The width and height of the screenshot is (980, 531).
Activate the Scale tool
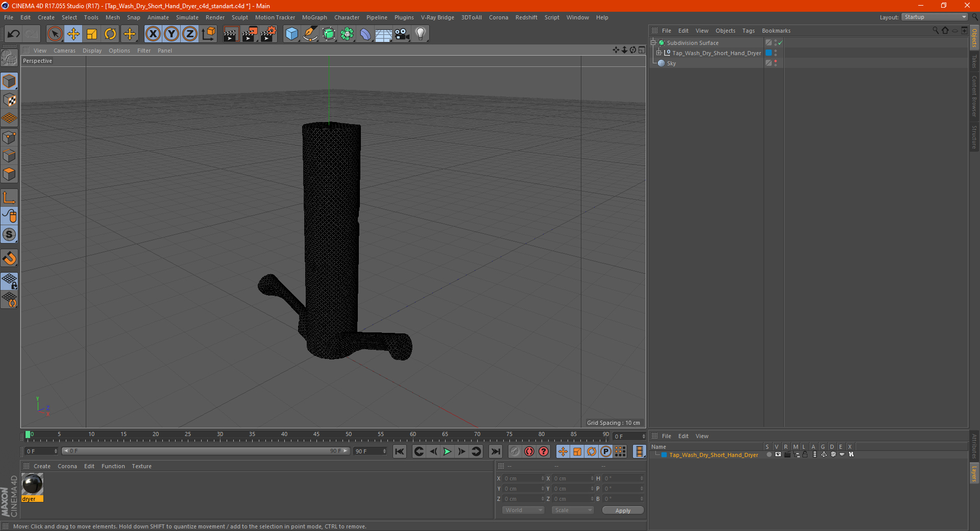[92, 34]
